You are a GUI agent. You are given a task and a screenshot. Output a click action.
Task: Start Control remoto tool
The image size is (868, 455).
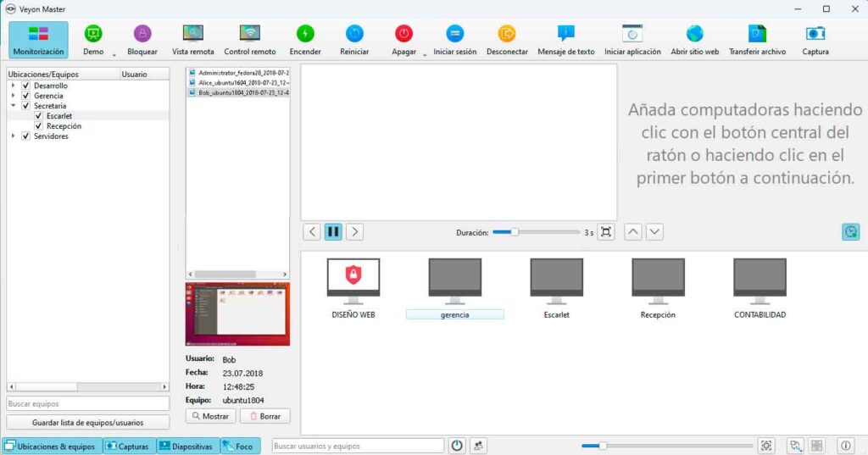click(x=249, y=35)
